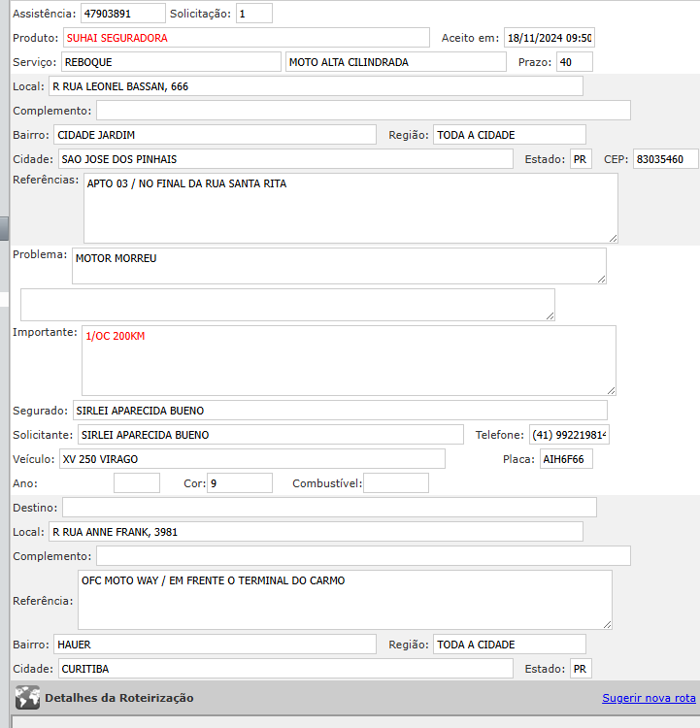The width and height of the screenshot is (700, 728).
Task: Click the Veículo field with XV 250 VIRAGO
Action: (250, 459)
